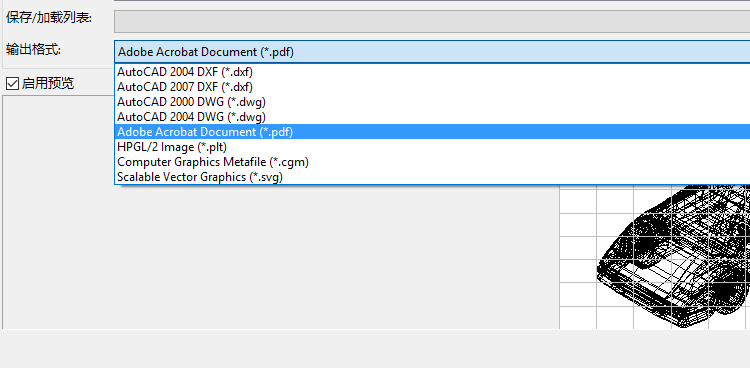Choose AutoCAD 2007 DXF (*.dxf) format
This screenshot has height=368, width=750.
[432, 87]
